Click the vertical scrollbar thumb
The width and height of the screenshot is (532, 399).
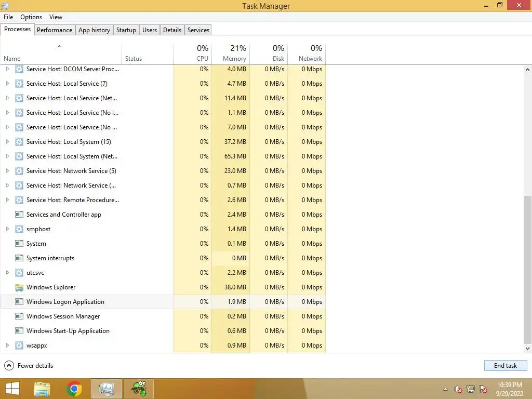528,270
